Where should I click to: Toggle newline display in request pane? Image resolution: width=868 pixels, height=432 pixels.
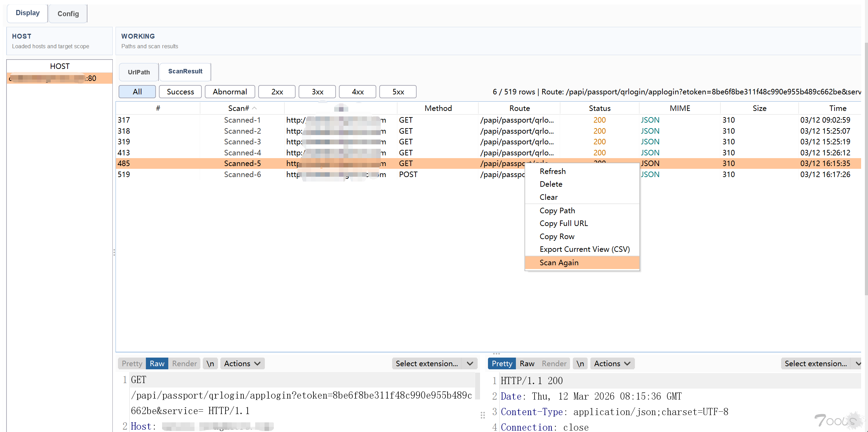pyautogui.click(x=210, y=363)
